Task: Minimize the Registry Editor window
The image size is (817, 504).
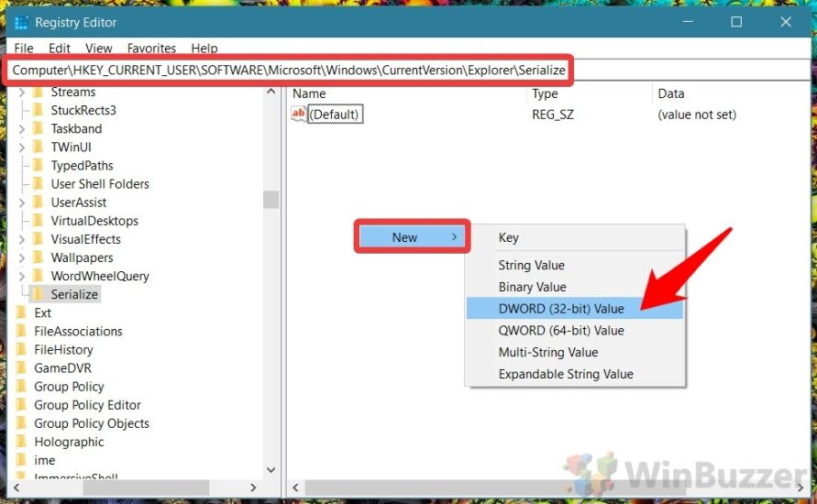Action: (x=688, y=22)
